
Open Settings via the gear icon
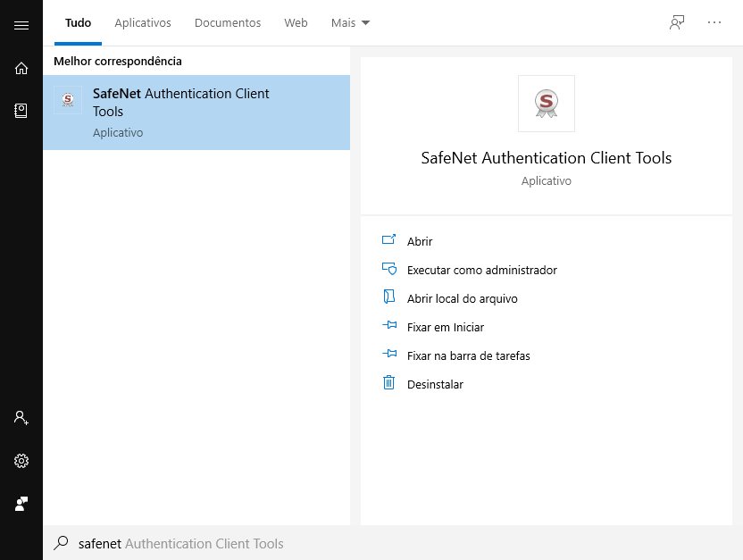tap(21, 461)
